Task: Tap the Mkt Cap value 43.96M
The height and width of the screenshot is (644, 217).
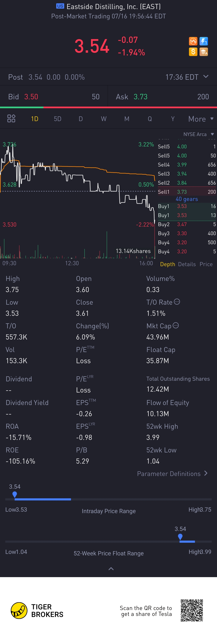Action: 158,337
